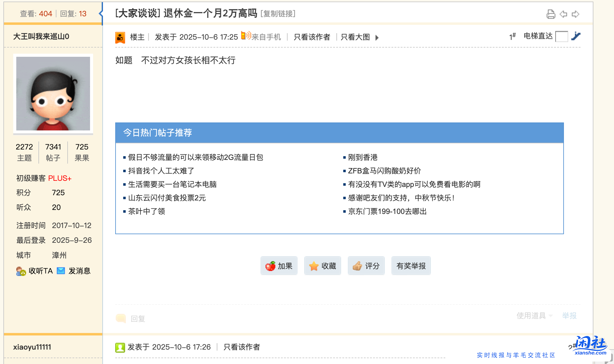
Task: Click the 复制链接 copy link
Action: [277, 14]
